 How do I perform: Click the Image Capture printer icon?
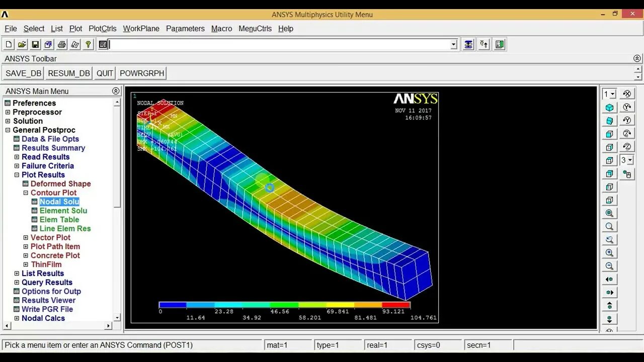(x=61, y=44)
